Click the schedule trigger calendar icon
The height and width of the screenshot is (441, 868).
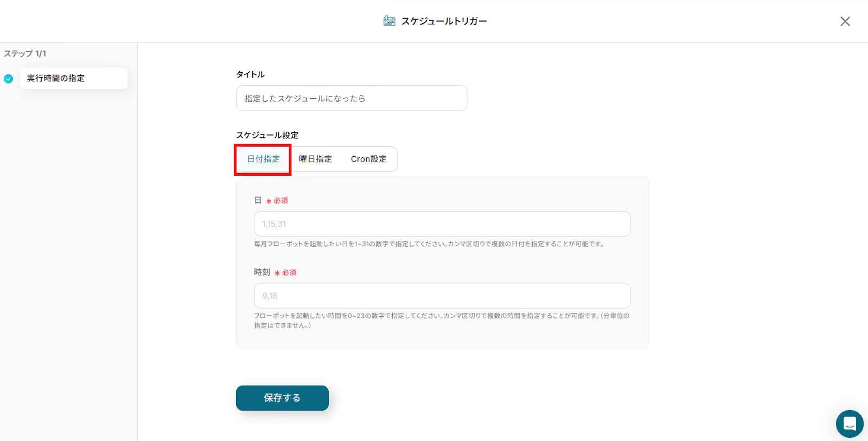(x=389, y=21)
